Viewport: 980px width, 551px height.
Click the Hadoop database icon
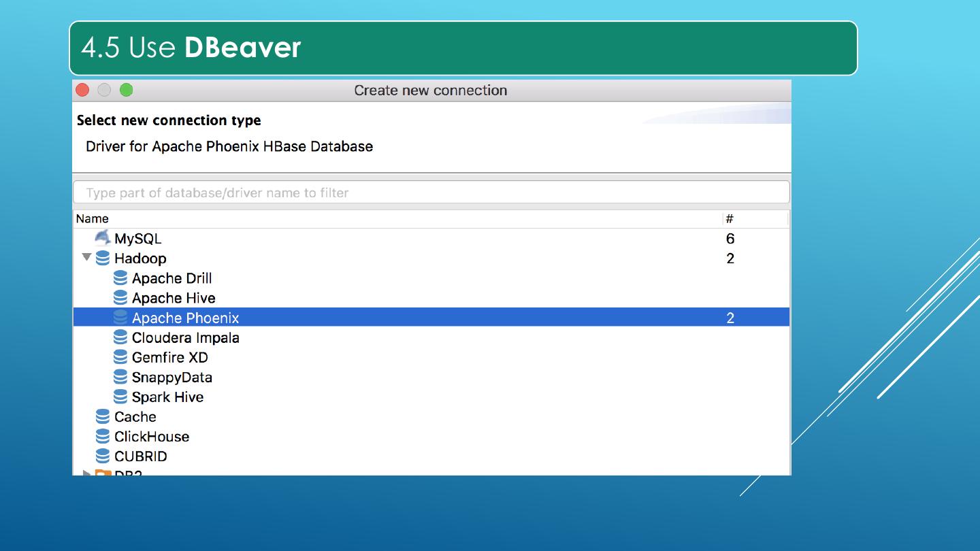[x=103, y=258]
